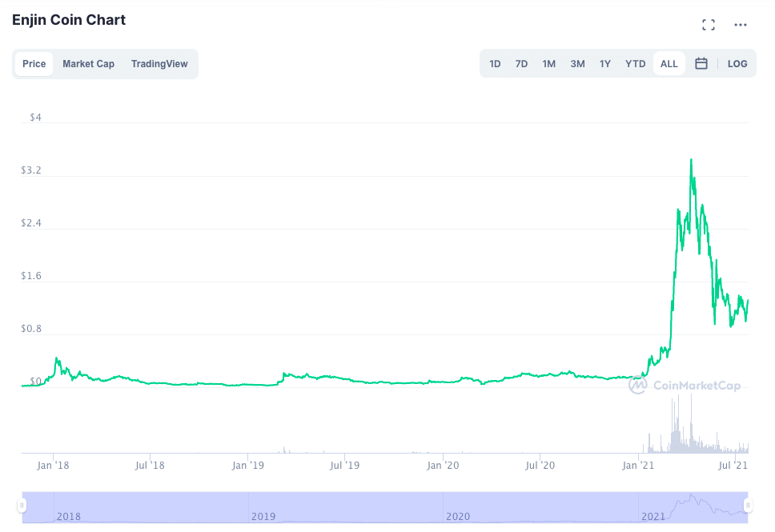Click the $4 price axis label
This screenshot has width=775, height=532.
coord(35,118)
